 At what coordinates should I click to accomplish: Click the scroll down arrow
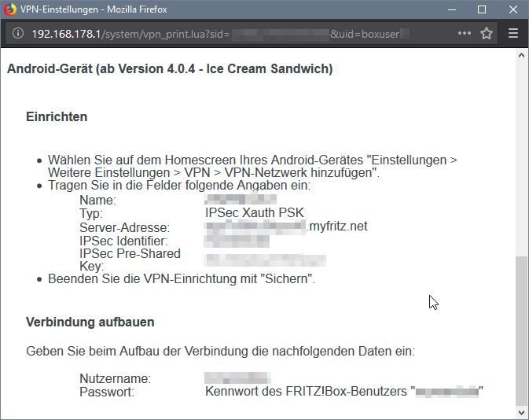(521, 413)
